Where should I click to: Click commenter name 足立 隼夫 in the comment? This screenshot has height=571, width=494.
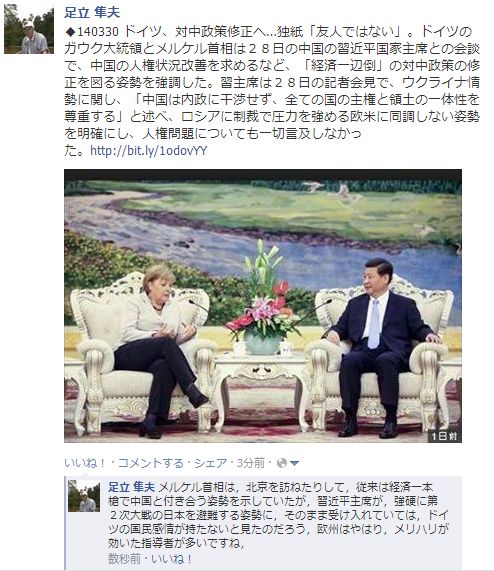click(131, 487)
